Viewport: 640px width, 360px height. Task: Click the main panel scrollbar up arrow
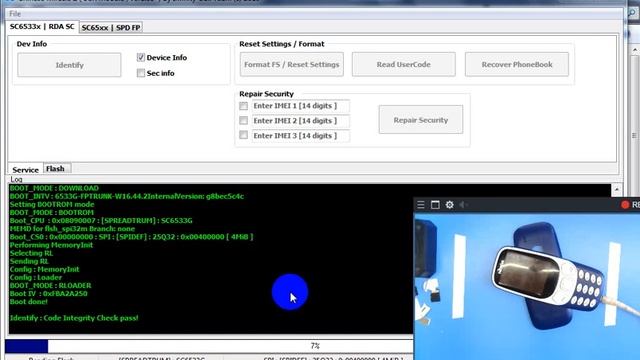[x=635, y=49]
